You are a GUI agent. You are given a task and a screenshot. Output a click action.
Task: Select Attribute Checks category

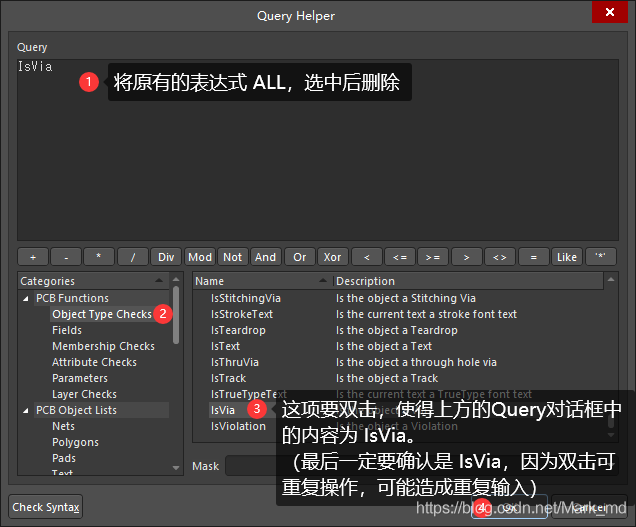coord(94,362)
